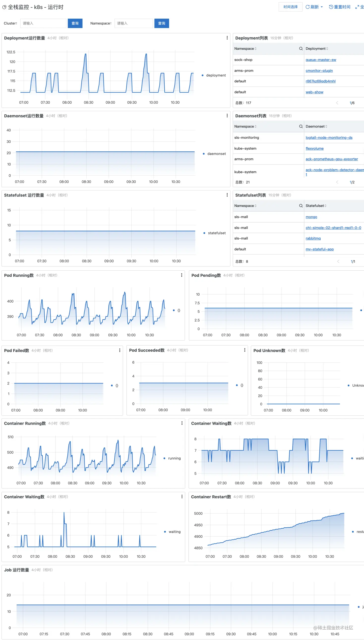Open kebab menu of lower-left Container Waiting数 panel
This screenshot has height=641, width=364.
click(x=182, y=496)
